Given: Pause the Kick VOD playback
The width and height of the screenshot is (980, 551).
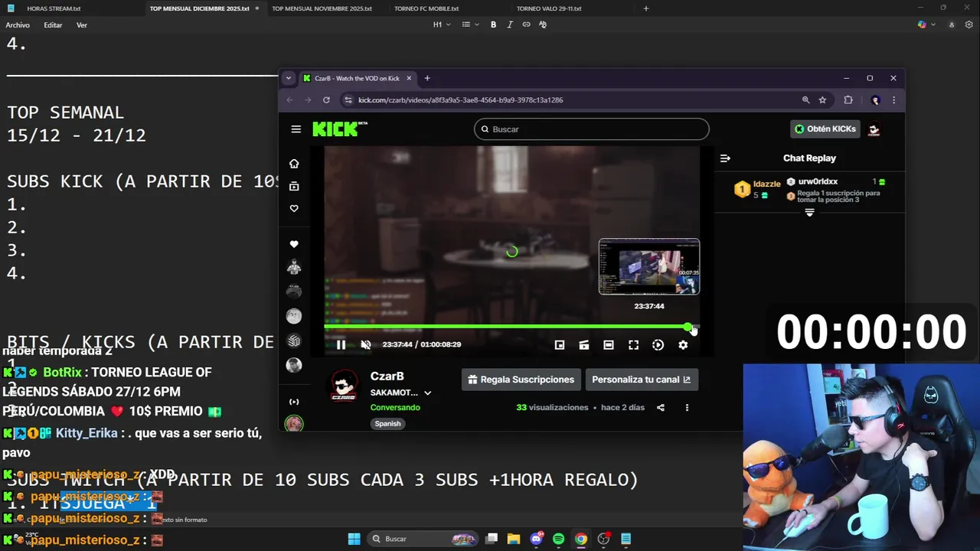Looking at the screenshot, I should 341,344.
